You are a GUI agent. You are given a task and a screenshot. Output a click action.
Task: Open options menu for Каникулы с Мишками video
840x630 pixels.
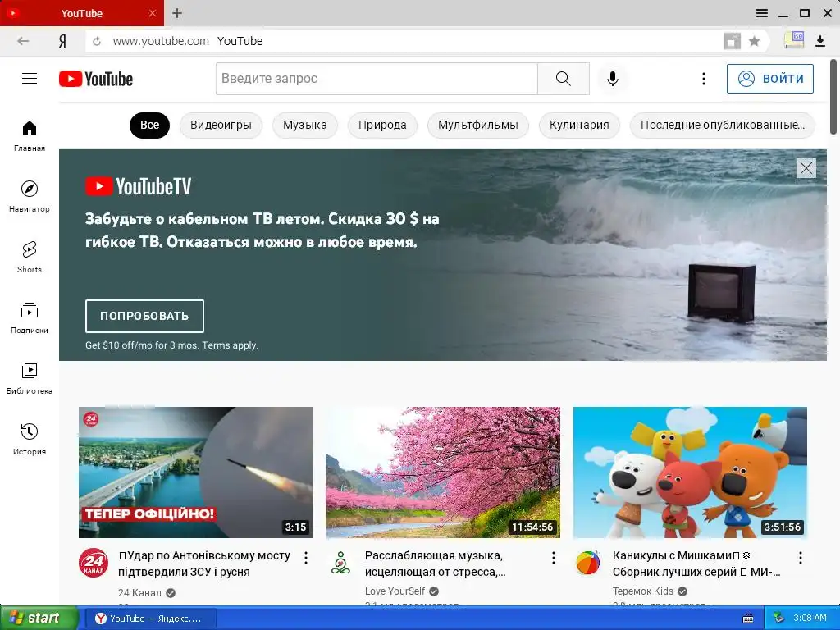(801, 558)
